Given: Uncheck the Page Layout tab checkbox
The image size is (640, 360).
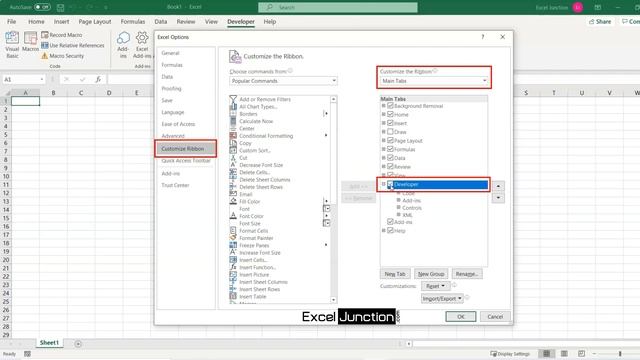Looking at the screenshot, I should point(390,140).
